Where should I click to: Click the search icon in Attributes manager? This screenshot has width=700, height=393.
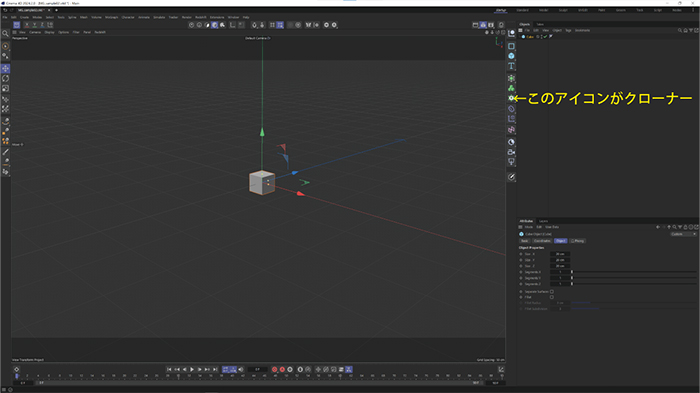pyautogui.click(x=675, y=227)
